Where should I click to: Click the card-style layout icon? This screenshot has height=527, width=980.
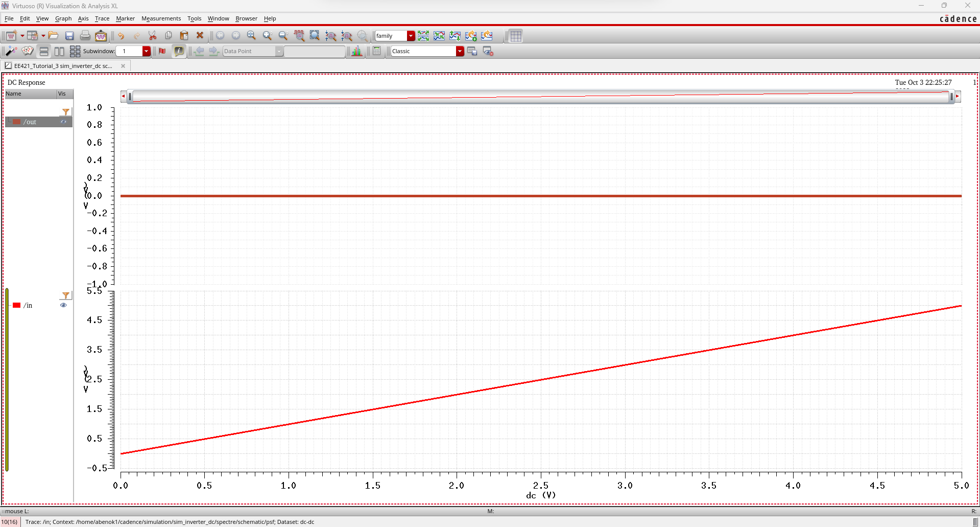click(28, 51)
